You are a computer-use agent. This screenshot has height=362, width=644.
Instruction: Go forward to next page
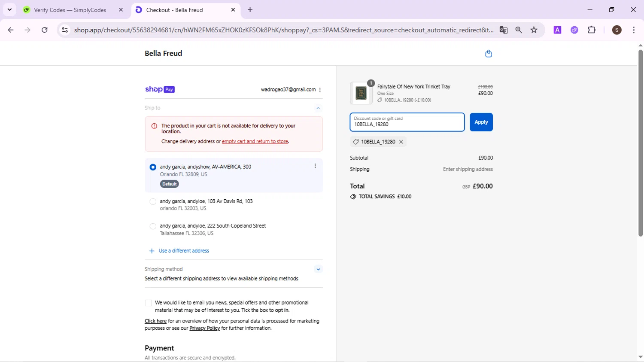coord(27,30)
